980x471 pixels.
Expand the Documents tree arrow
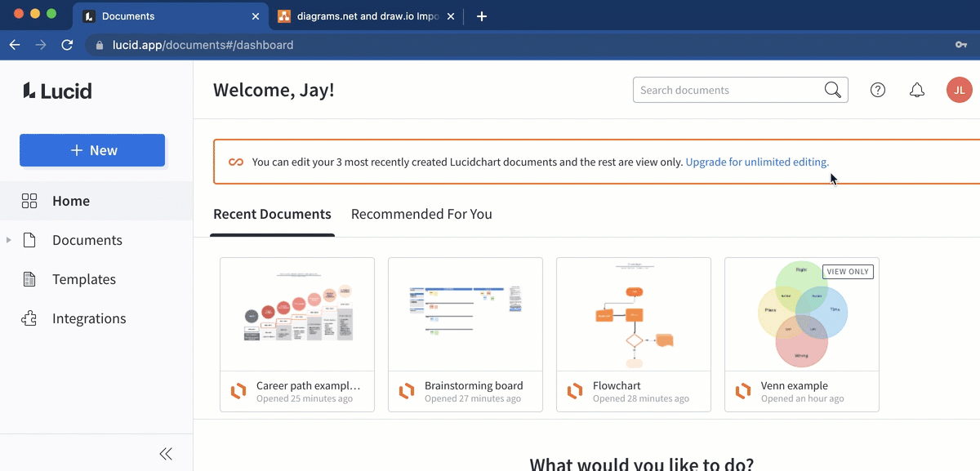(9, 240)
